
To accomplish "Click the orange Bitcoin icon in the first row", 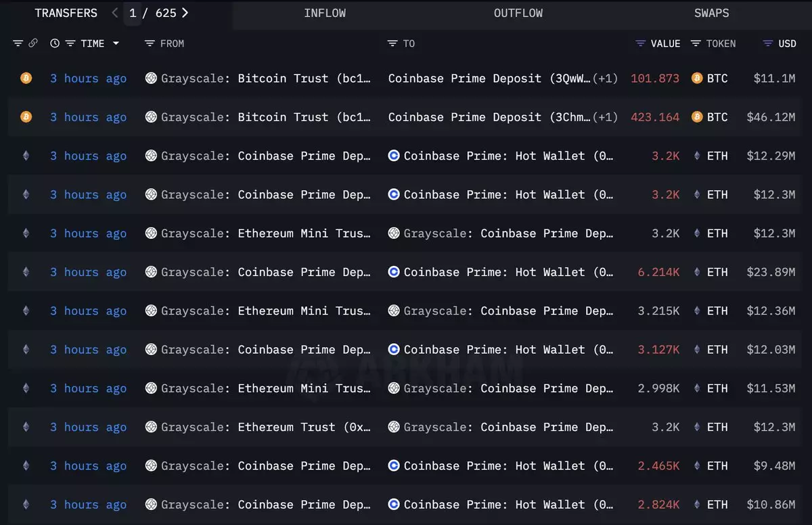I will click(26, 78).
